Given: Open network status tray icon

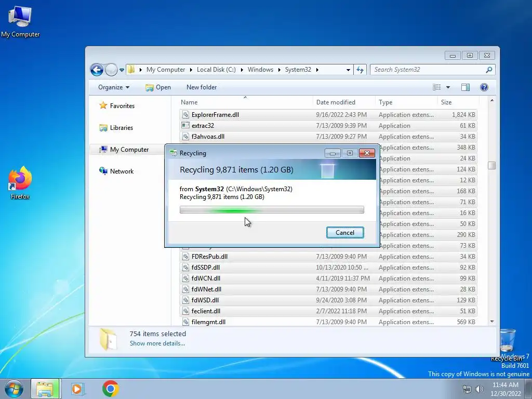Looking at the screenshot, I should point(467,389).
